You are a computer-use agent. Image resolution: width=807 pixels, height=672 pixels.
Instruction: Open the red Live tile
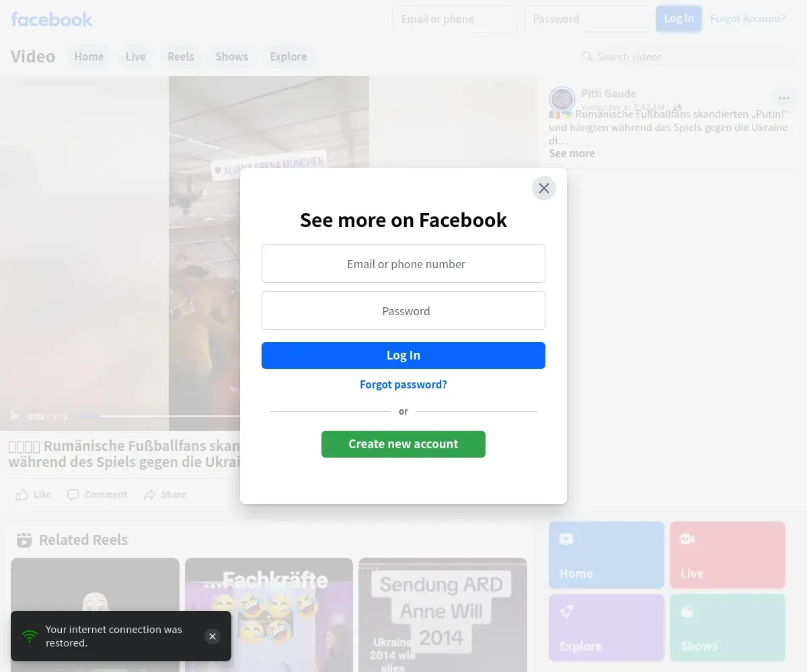click(x=728, y=555)
